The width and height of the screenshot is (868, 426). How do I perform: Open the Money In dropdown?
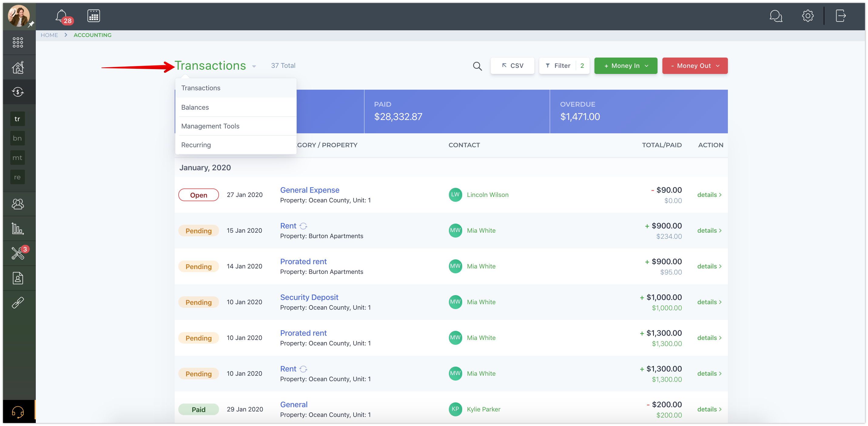click(625, 66)
